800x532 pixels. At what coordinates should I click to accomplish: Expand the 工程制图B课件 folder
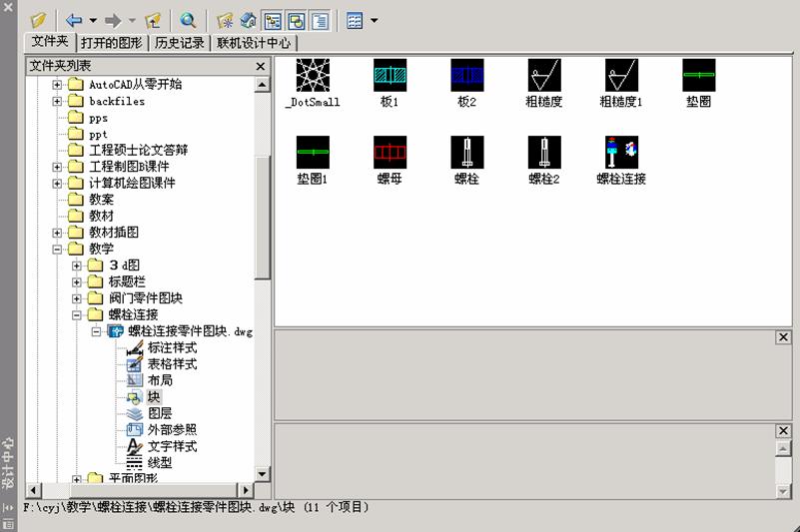(x=58, y=167)
